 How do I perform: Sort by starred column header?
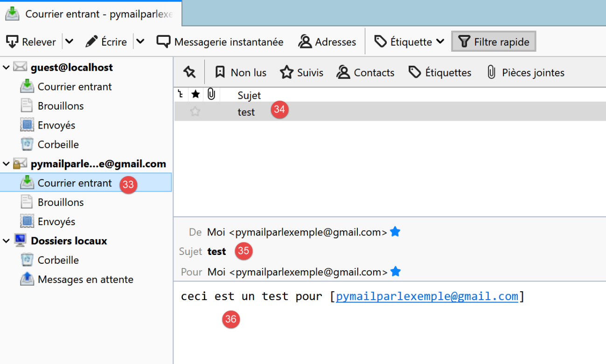pos(196,95)
